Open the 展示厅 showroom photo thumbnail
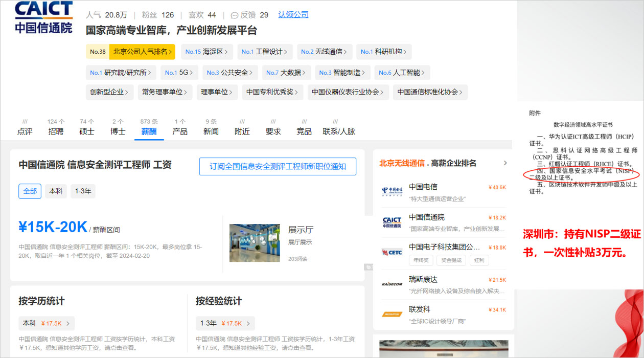644x358 pixels. pyautogui.click(x=255, y=243)
